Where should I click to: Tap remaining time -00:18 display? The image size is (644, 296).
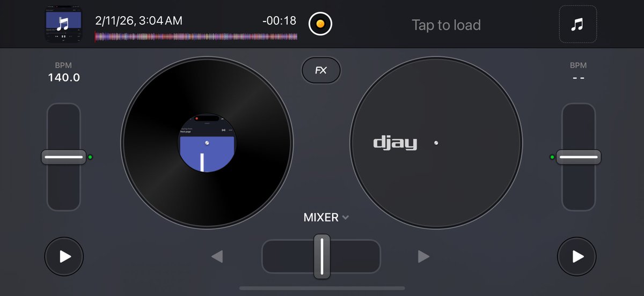pyautogui.click(x=279, y=21)
